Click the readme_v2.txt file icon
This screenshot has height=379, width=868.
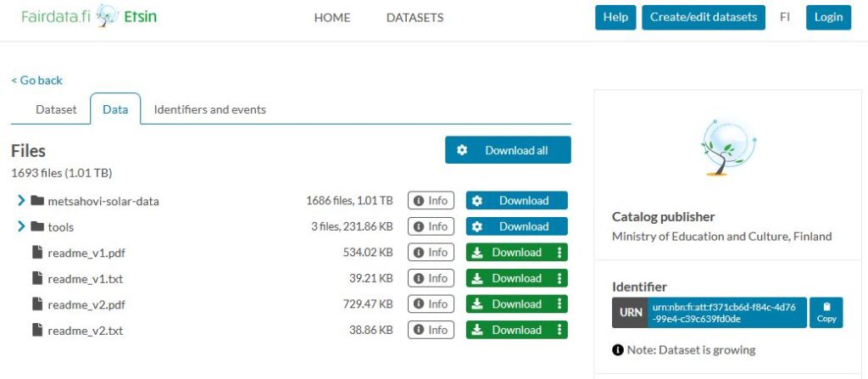[x=37, y=330]
